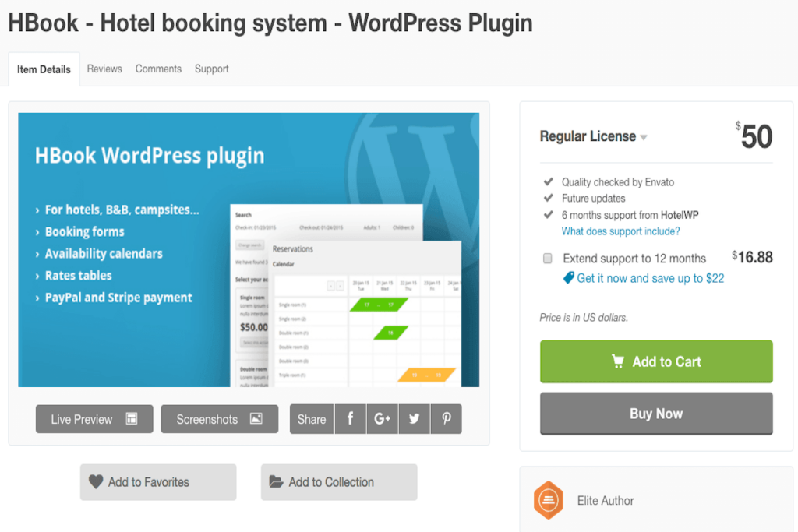Go to the Support tab
The height and width of the screenshot is (532, 798).
pos(212,69)
